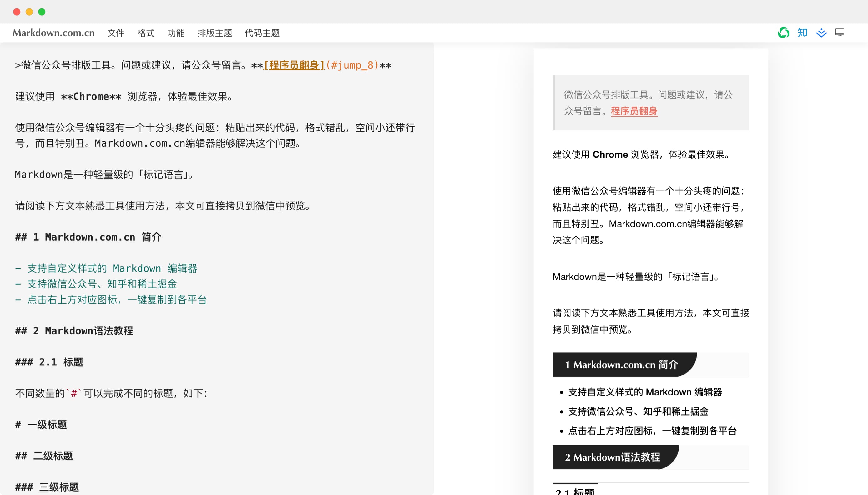The width and height of the screenshot is (868, 495).
Task: Open the 代码主题 menu
Action: click(x=262, y=33)
